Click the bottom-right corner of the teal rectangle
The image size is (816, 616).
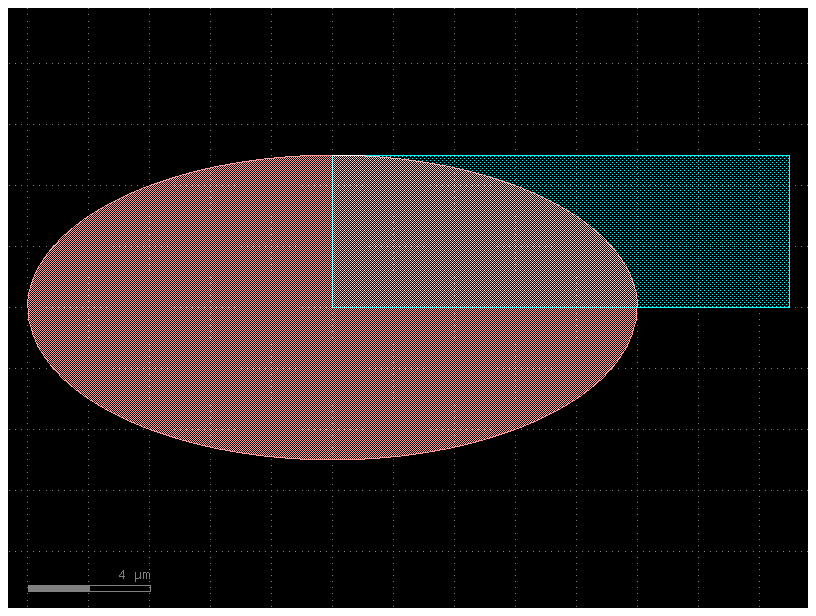(789, 306)
